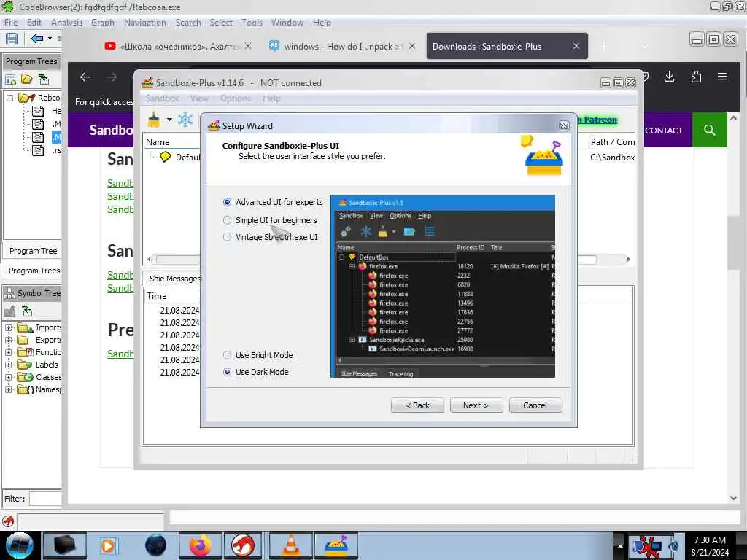747x560 pixels.
Task: Open the CONTACT link on the website
Action: pyautogui.click(x=664, y=131)
